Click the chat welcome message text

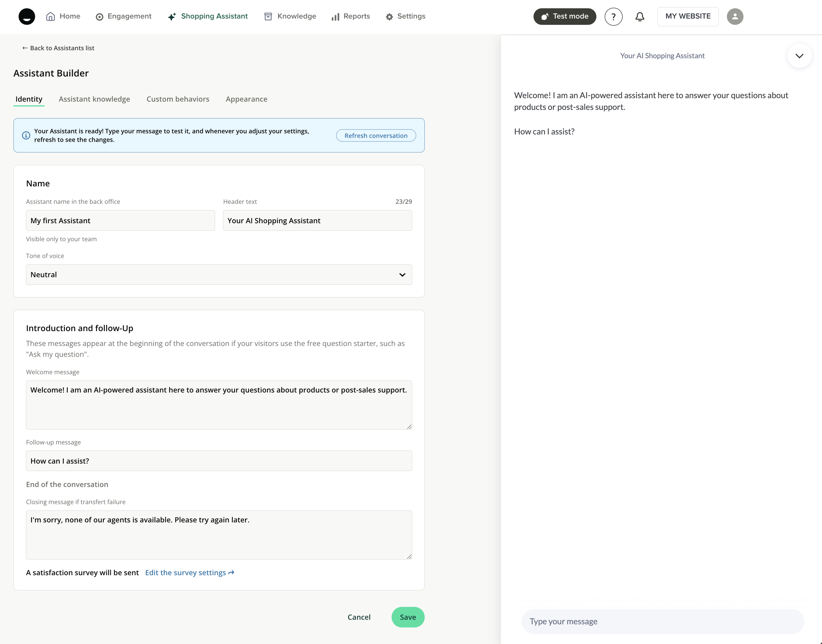tap(651, 101)
